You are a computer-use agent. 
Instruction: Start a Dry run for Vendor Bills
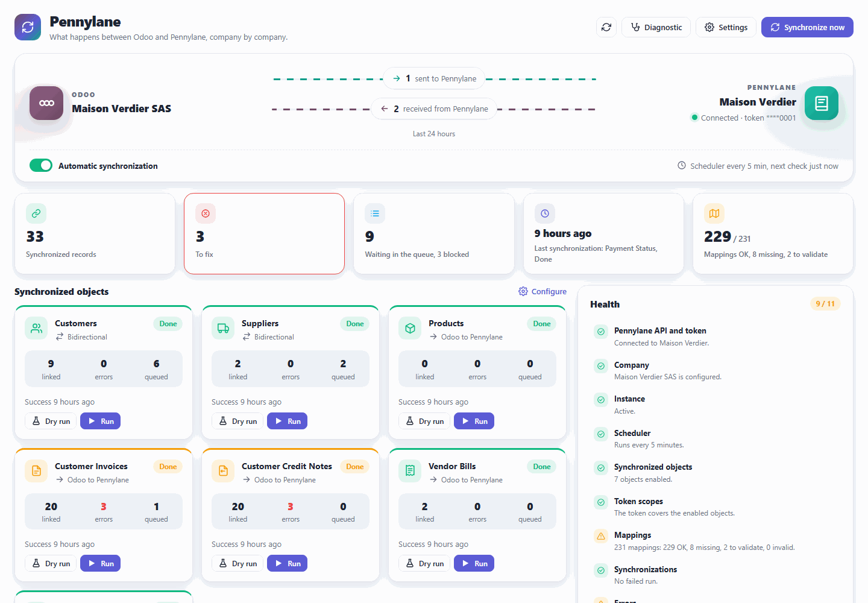424,563
